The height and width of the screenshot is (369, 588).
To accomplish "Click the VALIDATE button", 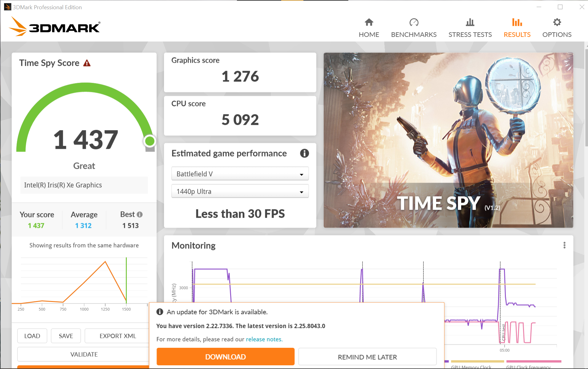I will (84, 354).
